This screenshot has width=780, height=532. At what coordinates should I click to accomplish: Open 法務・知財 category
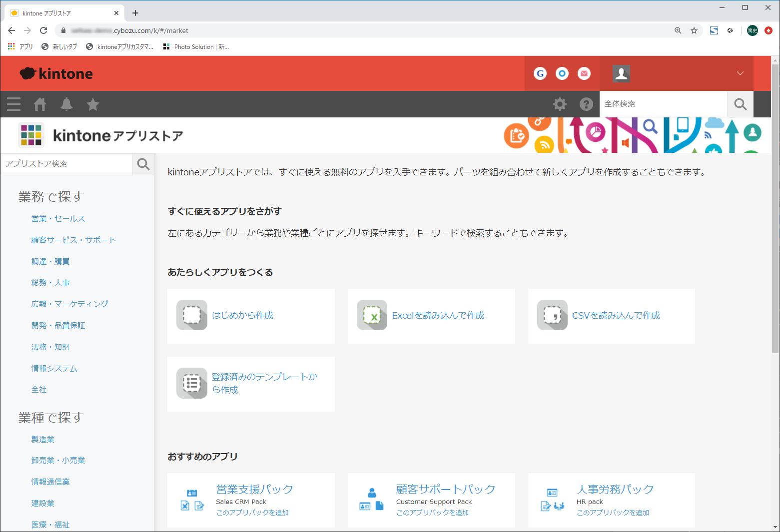tap(50, 347)
